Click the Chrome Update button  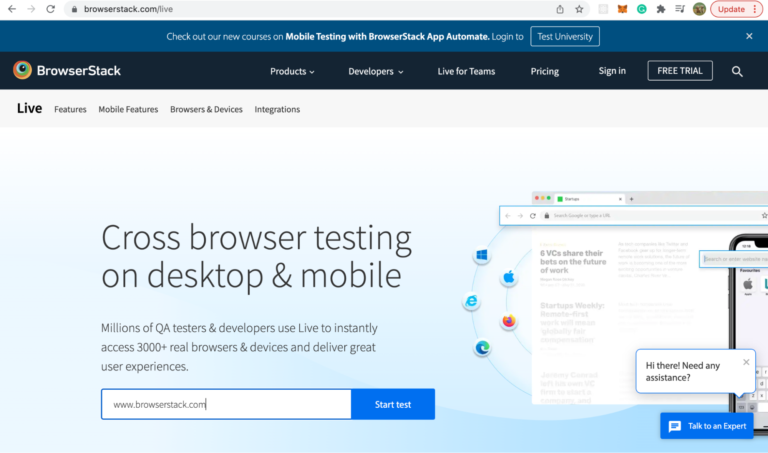[737, 9]
